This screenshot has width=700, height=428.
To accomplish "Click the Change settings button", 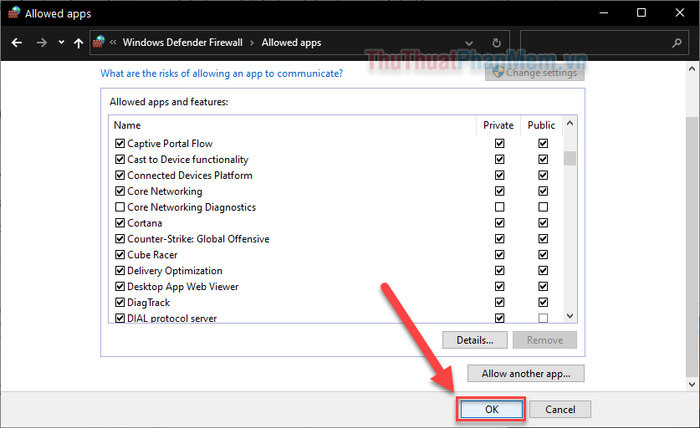I will [535, 72].
